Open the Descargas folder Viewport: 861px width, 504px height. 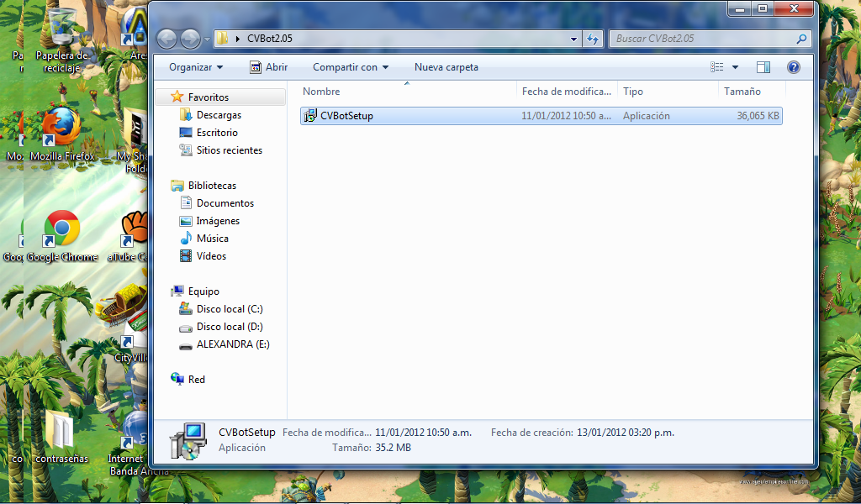219,114
